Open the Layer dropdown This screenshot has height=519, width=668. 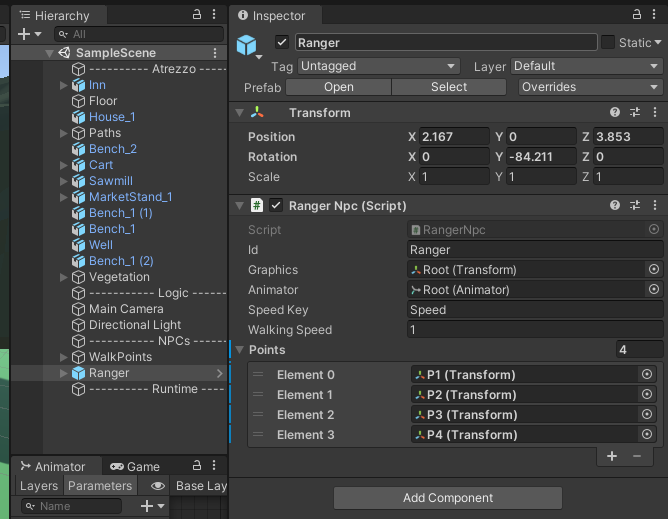click(x=586, y=66)
